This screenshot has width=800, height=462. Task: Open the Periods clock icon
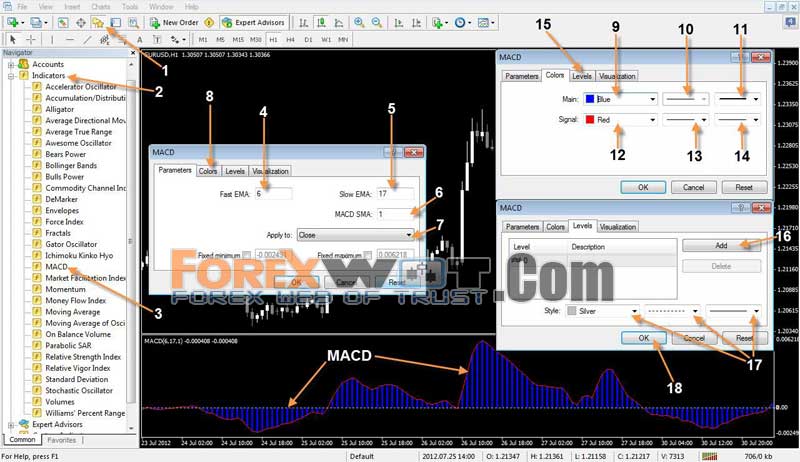point(460,22)
